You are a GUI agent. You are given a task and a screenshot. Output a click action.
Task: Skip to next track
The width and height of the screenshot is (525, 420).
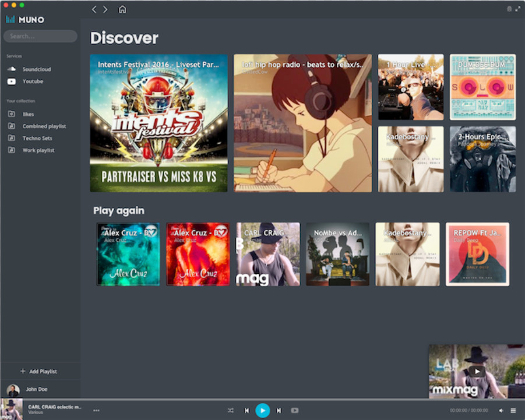[279, 410]
